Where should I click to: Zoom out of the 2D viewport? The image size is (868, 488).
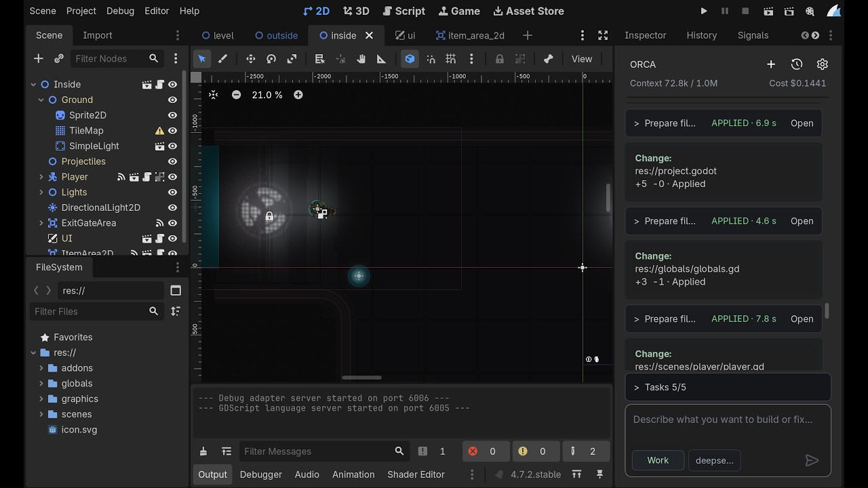pos(236,95)
